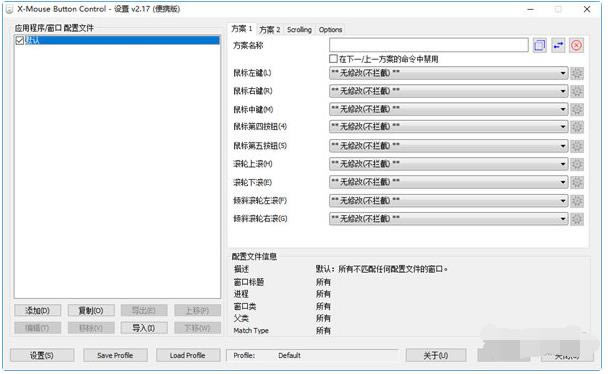This screenshot has width=608, height=374.
Task: Click the greyed 上移(P) button
Action: [x=197, y=310]
